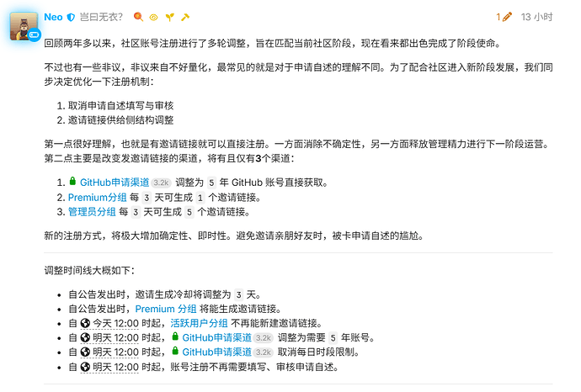Click the post time "13 小时"

pos(537,17)
